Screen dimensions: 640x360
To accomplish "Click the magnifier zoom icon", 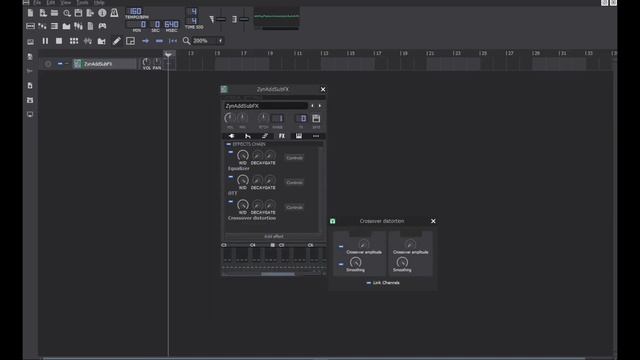I will click(187, 41).
